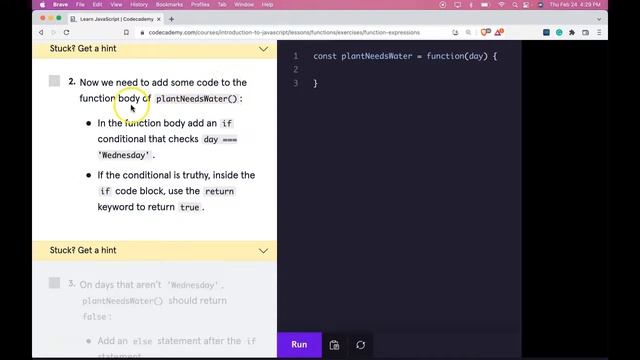Click the screen mirroring display icon
640x360 pixels.
[458, 4]
